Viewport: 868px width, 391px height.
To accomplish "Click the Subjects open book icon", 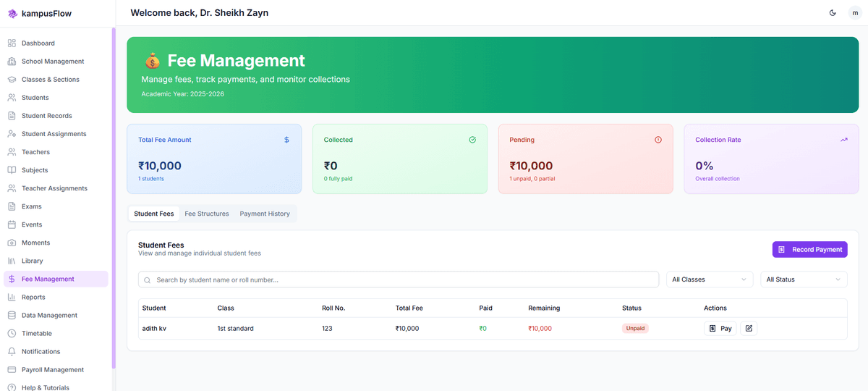I will tap(12, 170).
